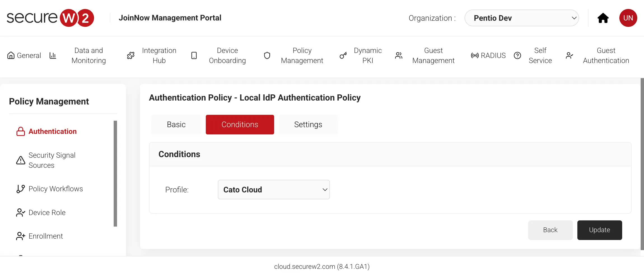Click the Dynamic PKI key icon
Viewport: 644px width, 275px height.
coord(343,55)
